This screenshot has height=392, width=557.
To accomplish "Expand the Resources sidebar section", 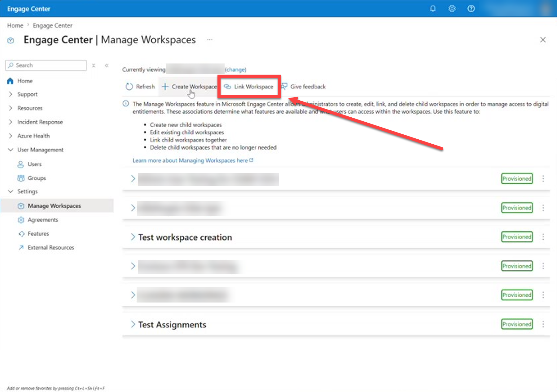I will pyautogui.click(x=11, y=108).
